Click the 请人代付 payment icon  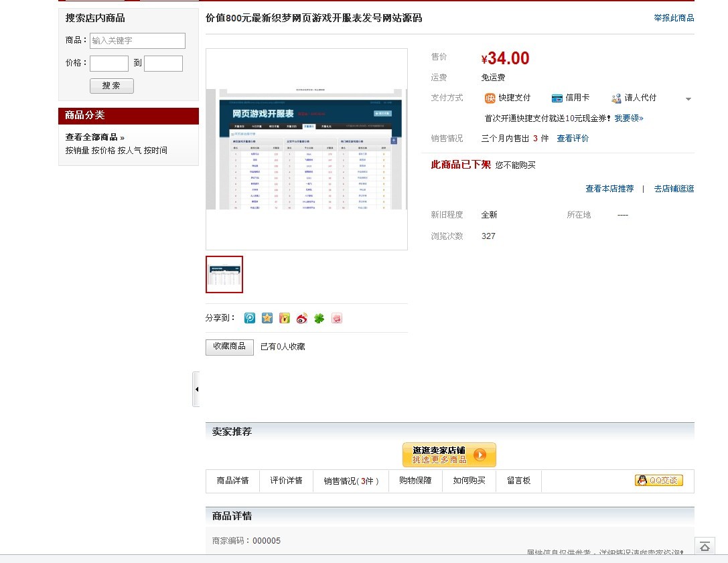[x=615, y=97]
